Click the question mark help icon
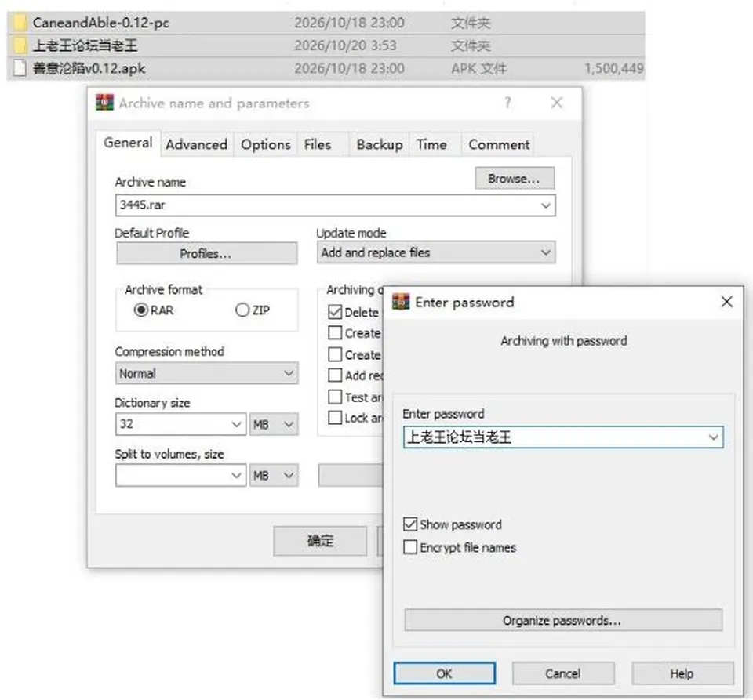Viewport: 753px width, 700px height. click(x=507, y=103)
